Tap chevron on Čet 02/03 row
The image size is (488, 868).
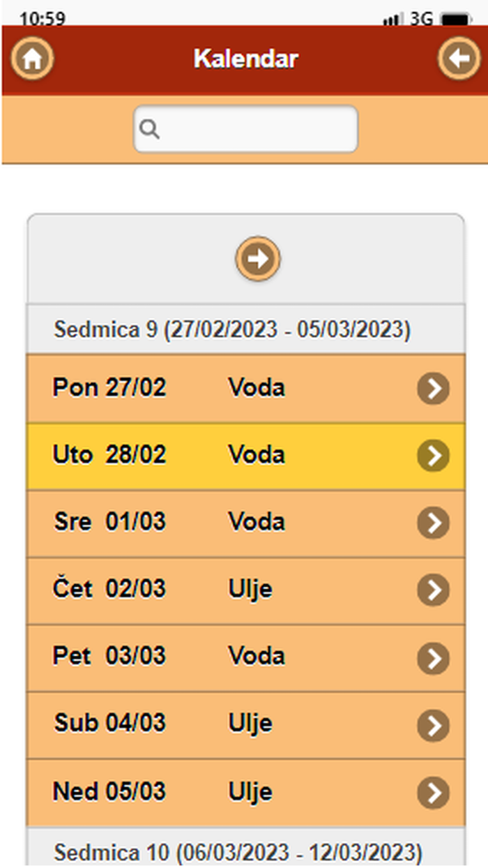(x=433, y=590)
